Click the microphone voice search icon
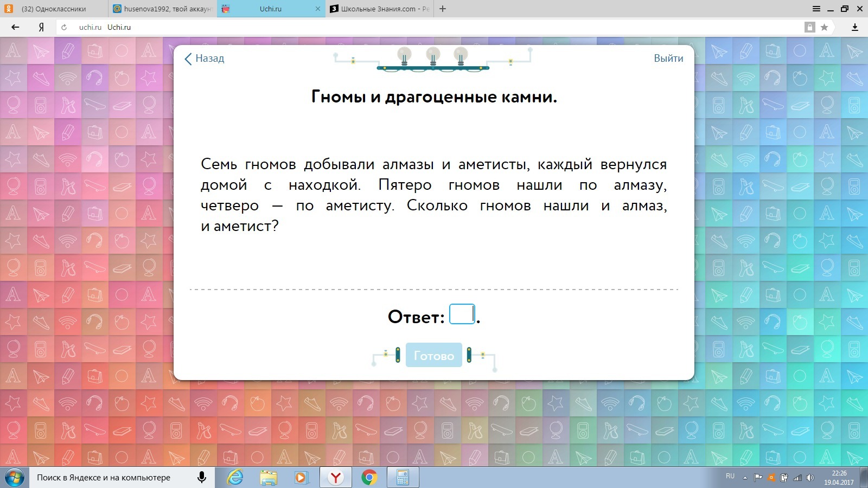Viewport: 868px width, 488px height. click(x=201, y=477)
